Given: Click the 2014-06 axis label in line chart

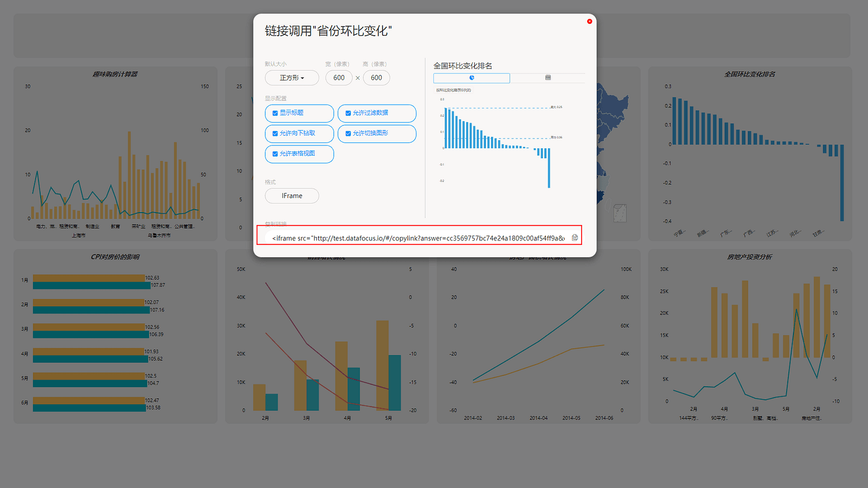Looking at the screenshot, I should tap(604, 418).
